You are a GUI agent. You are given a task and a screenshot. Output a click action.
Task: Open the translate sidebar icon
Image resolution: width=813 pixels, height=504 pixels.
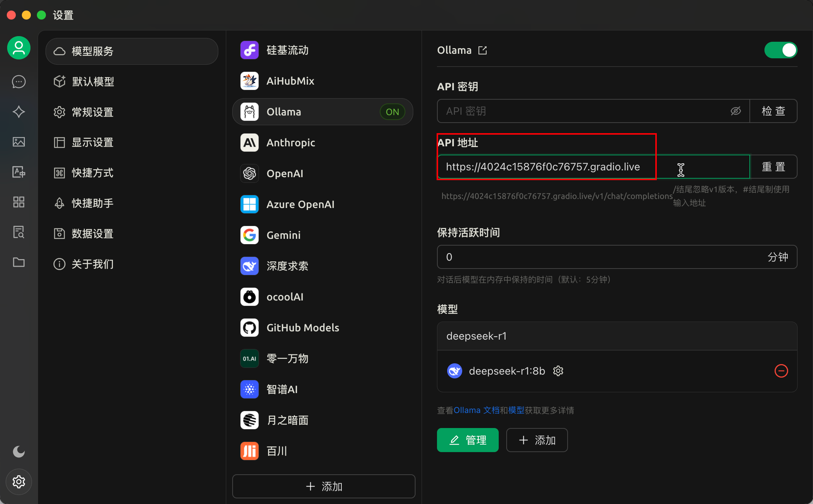tap(18, 172)
